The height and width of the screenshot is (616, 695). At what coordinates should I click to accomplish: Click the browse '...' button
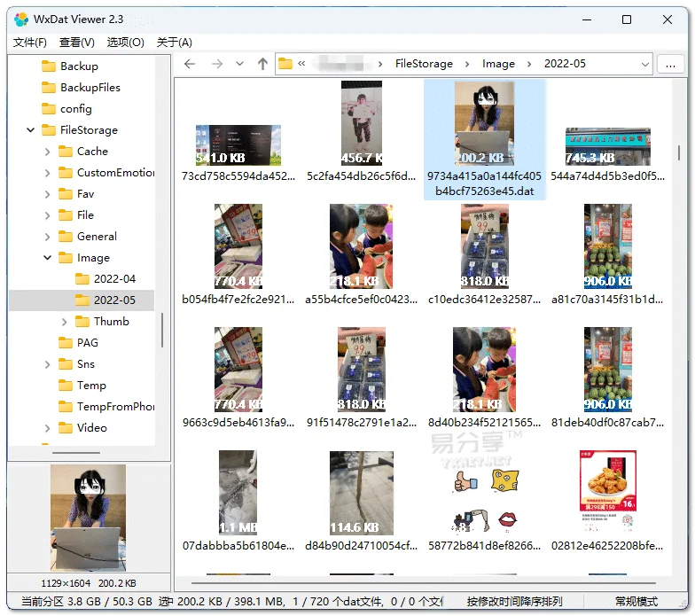tap(671, 64)
